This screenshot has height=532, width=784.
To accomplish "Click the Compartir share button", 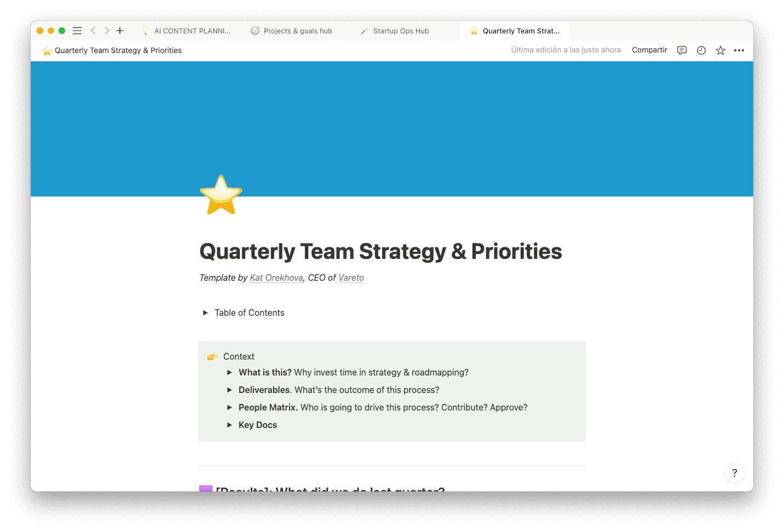I will [649, 50].
